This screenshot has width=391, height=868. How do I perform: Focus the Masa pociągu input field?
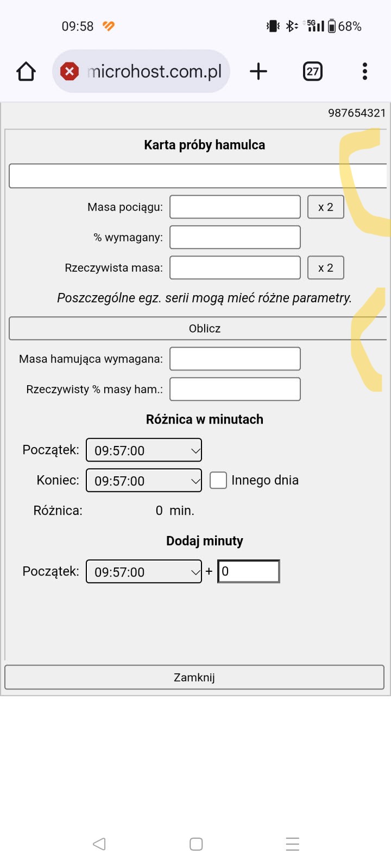tap(235, 207)
